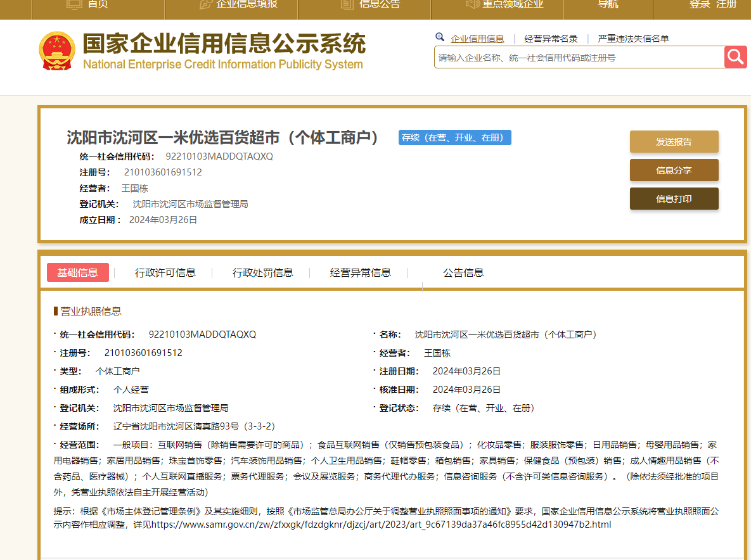
Task: Click the 登记状态 value in license info
Action: [x=484, y=408]
